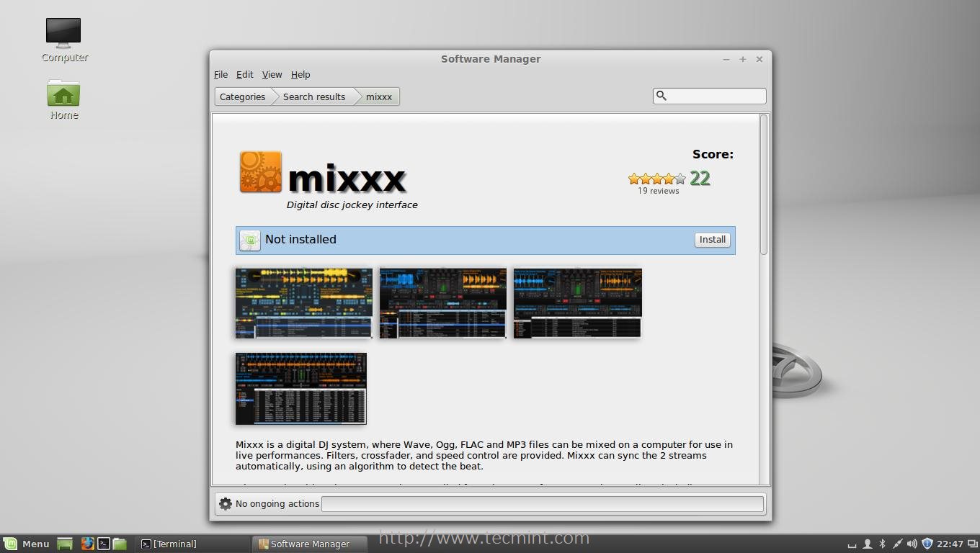Click the star rating for mixxx

(657, 179)
